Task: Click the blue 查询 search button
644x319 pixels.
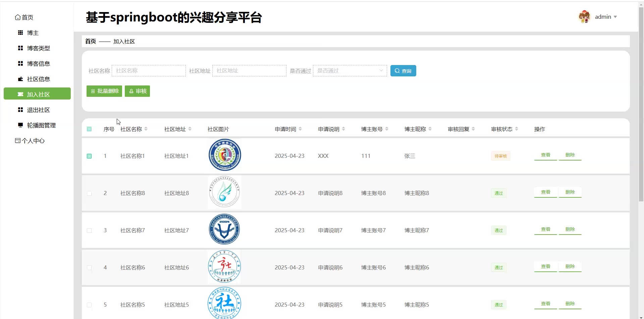Action: [403, 71]
